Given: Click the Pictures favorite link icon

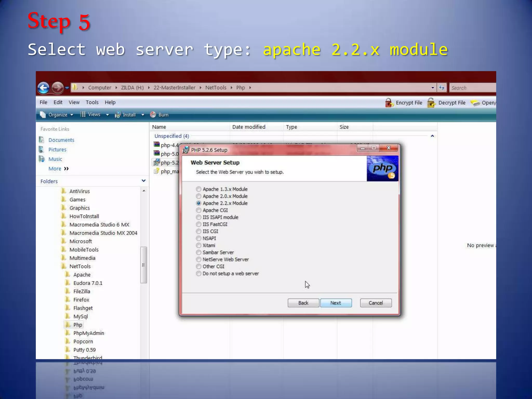Looking at the screenshot, I should pos(42,149).
